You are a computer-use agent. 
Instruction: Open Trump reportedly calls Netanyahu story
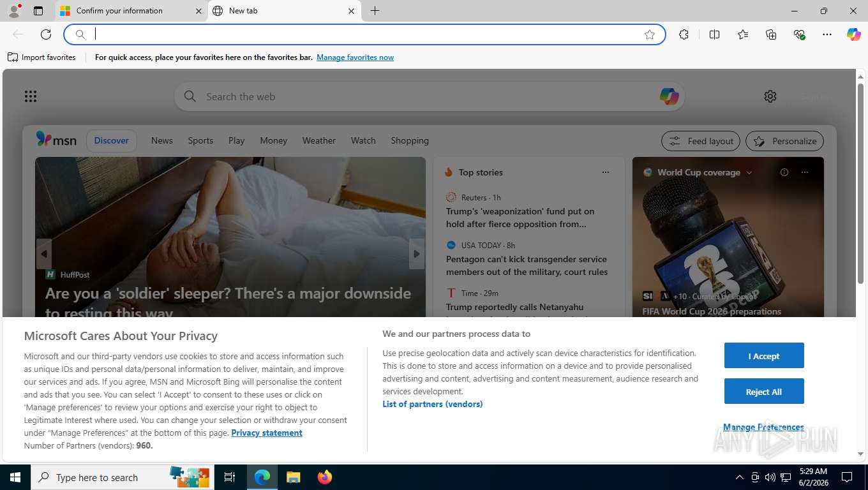pyautogui.click(x=515, y=308)
